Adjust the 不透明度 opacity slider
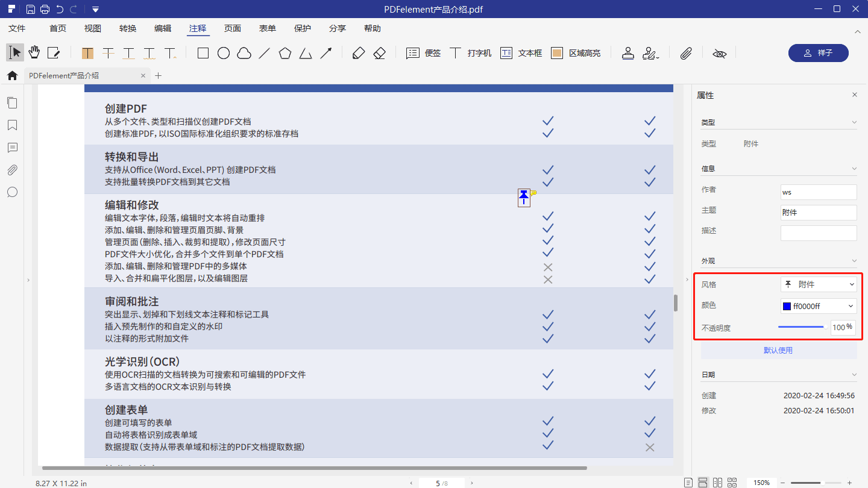The height and width of the screenshot is (488, 868). click(802, 327)
